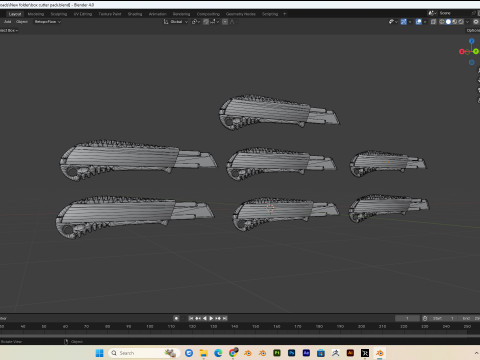Open the pivot point dropdown
The image size is (480, 360).
tap(196, 22)
